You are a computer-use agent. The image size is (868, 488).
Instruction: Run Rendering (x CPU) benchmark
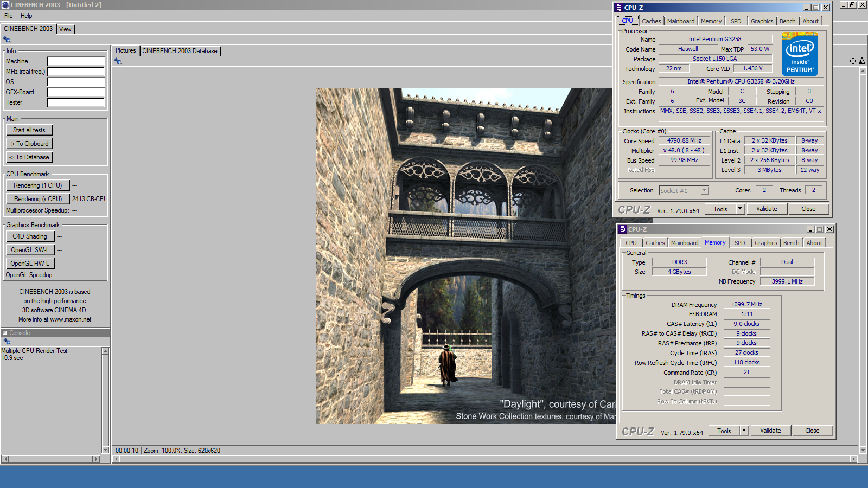[x=38, y=199]
